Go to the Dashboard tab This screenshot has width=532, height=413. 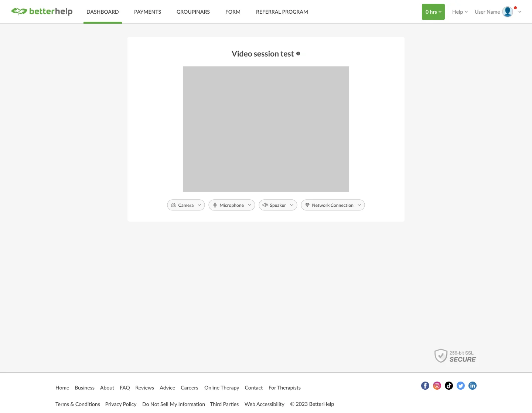pos(103,12)
